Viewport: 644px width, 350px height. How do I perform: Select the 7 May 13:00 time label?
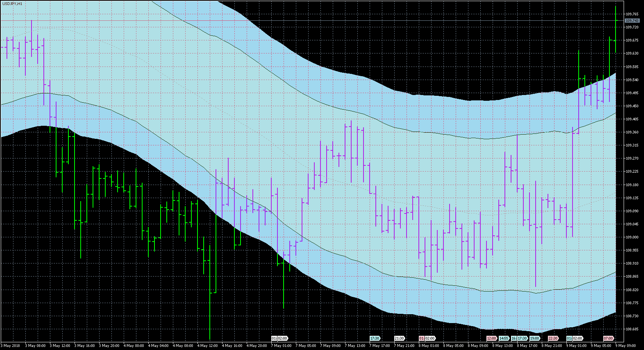(355, 345)
